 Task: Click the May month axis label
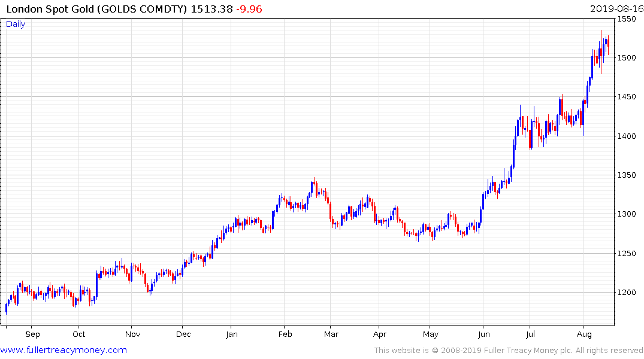point(430,334)
